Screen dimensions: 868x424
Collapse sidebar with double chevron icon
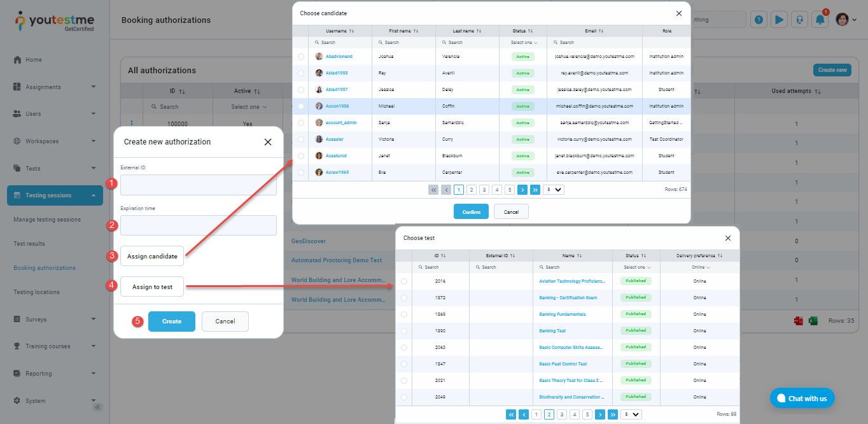click(x=97, y=407)
